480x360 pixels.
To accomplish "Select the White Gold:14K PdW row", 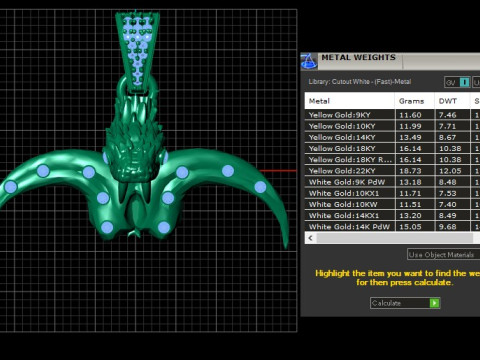I will (392, 227).
